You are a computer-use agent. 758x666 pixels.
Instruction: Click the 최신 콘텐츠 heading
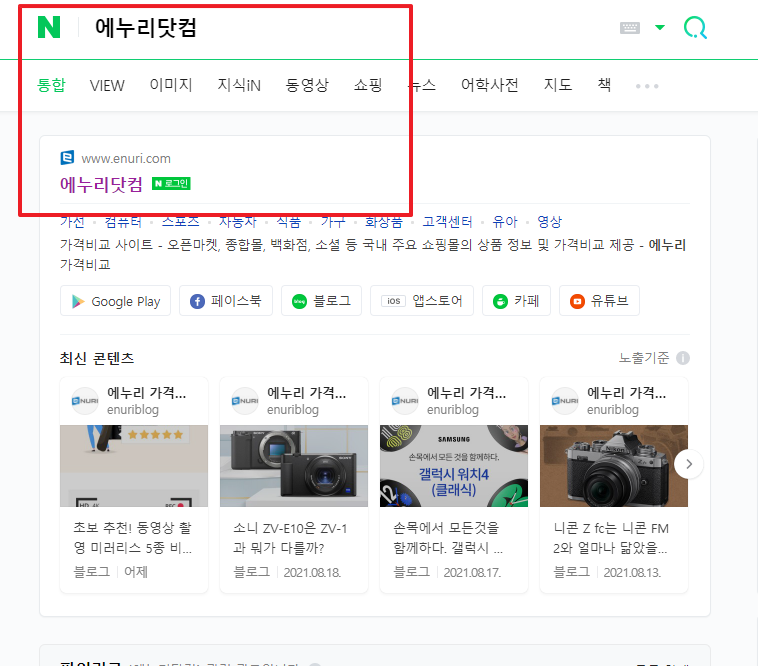[x=97, y=359]
